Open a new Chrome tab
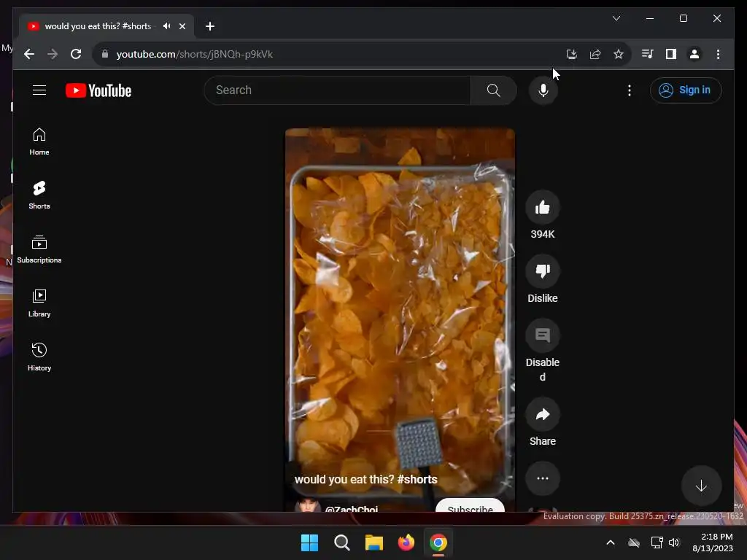The height and width of the screenshot is (560, 747). (x=209, y=26)
